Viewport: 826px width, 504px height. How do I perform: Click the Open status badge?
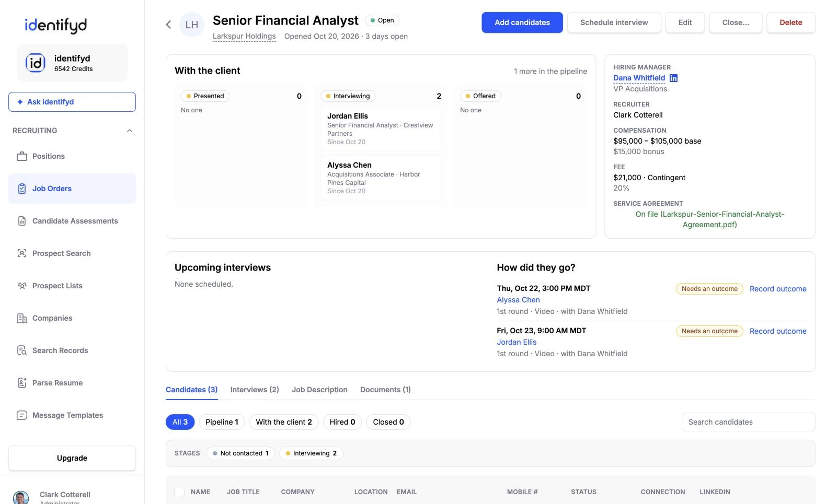tap(382, 20)
